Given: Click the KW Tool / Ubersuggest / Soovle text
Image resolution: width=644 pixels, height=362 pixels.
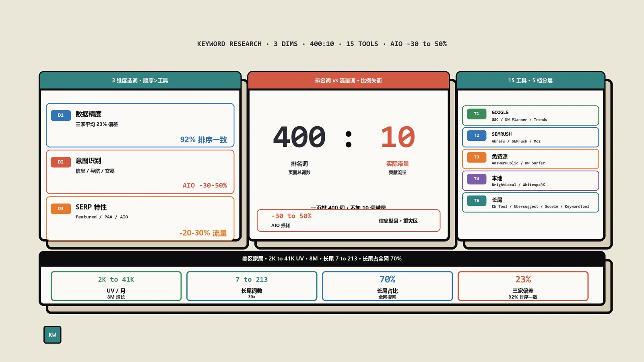Looking at the screenshot, I should pyautogui.click(x=540, y=207).
